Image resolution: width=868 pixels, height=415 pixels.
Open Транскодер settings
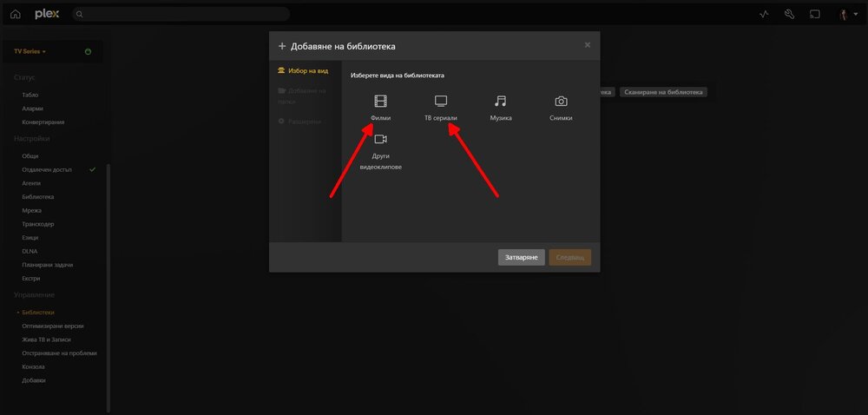(x=38, y=224)
